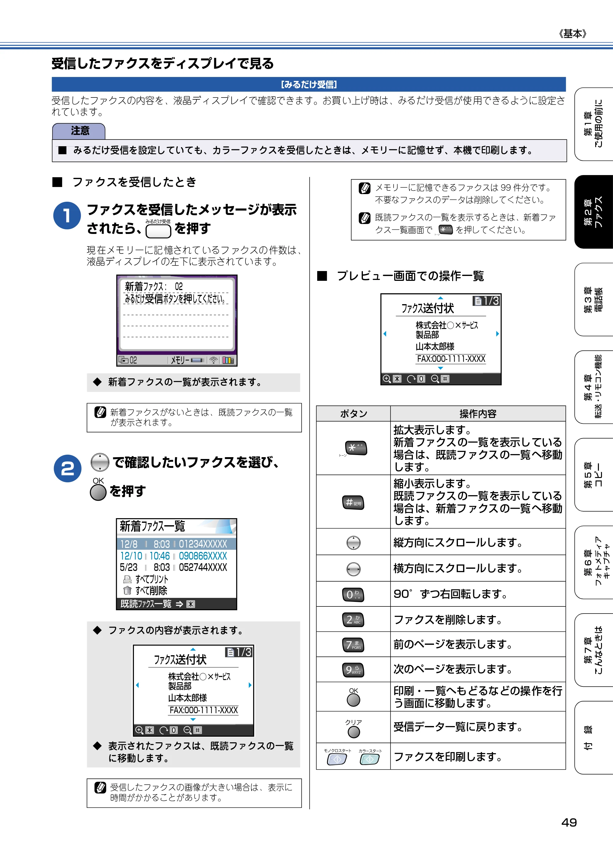Click the right arrow on the right preview screen
The height and width of the screenshot is (868, 613).
click(x=497, y=334)
